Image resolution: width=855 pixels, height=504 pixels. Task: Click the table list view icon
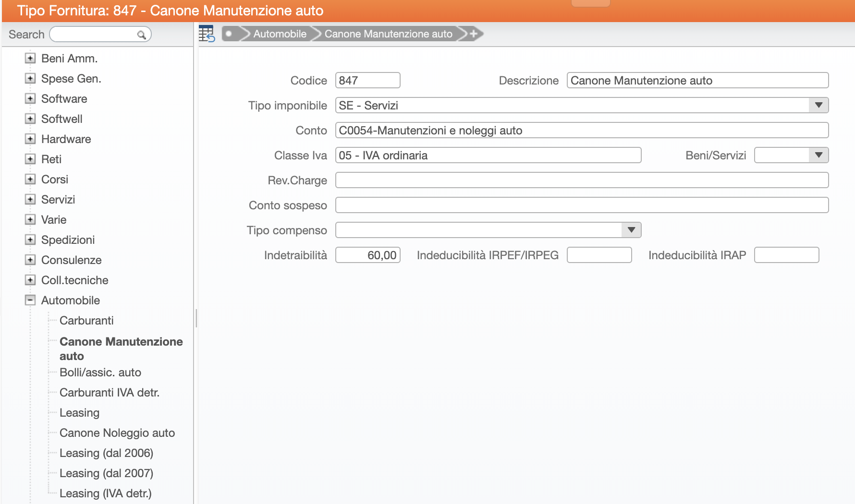pos(207,34)
